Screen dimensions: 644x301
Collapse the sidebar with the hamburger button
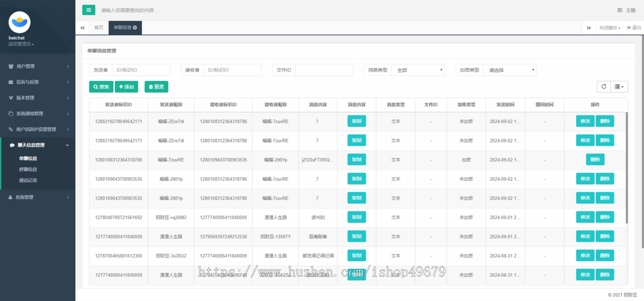tap(89, 10)
